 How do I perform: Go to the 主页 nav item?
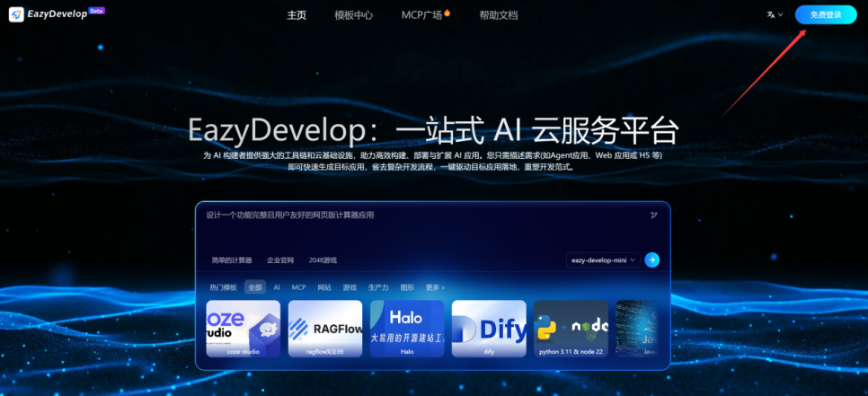coord(297,15)
